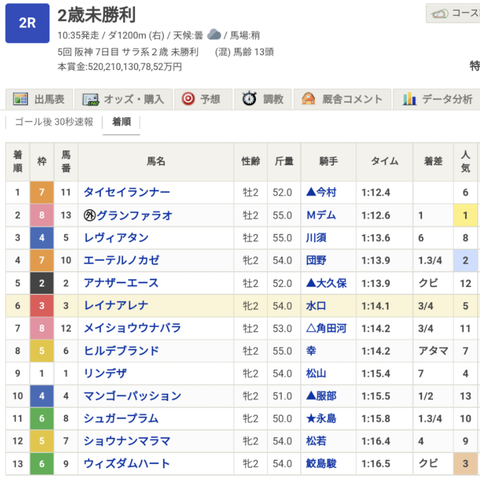This screenshot has width=480, height=478.
Task: Click the 騎手 column header
Action: click(328, 162)
